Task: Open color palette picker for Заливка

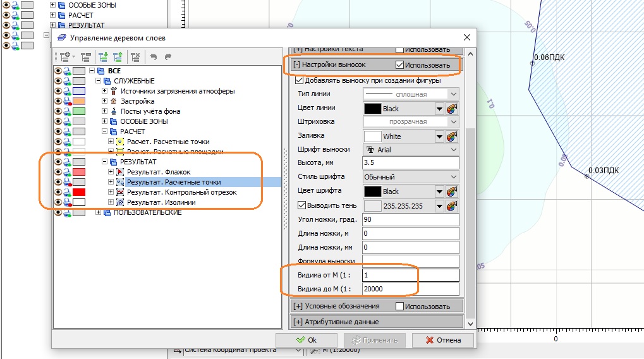Action: 452,136
